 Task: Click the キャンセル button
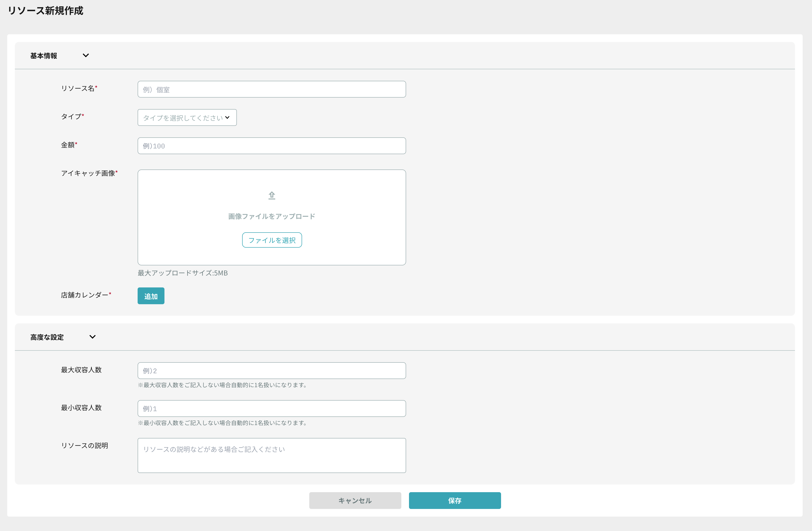pyautogui.click(x=355, y=501)
